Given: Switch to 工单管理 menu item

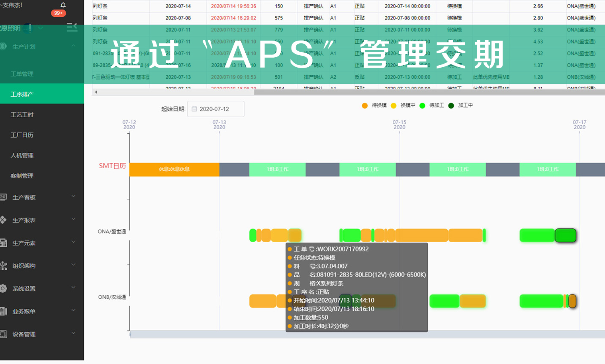Looking at the screenshot, I should click(22, 74).
